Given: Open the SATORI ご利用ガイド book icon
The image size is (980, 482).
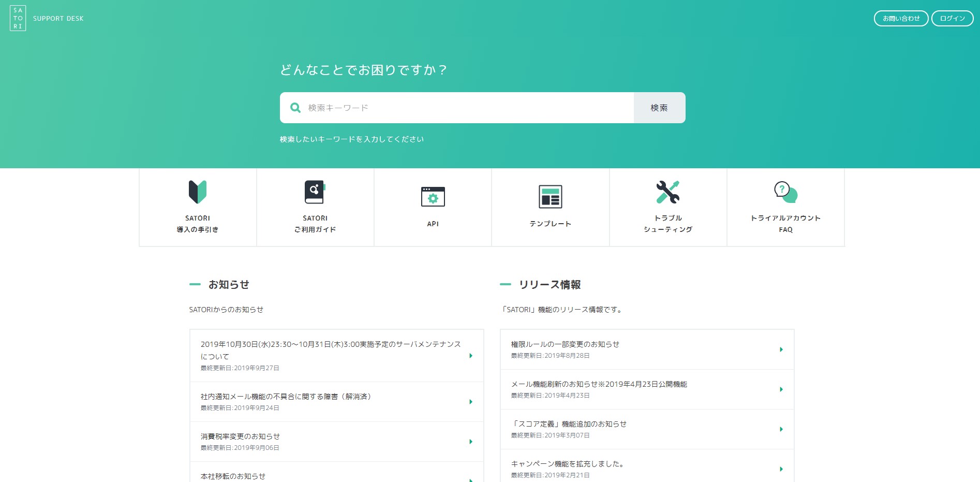Looking at the screenshot, I should point(315,192).
